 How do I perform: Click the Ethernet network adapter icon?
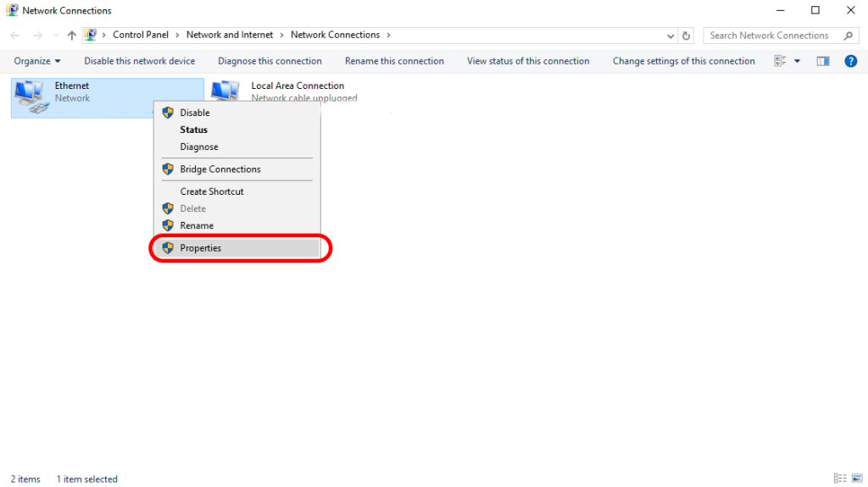(32, 97)
